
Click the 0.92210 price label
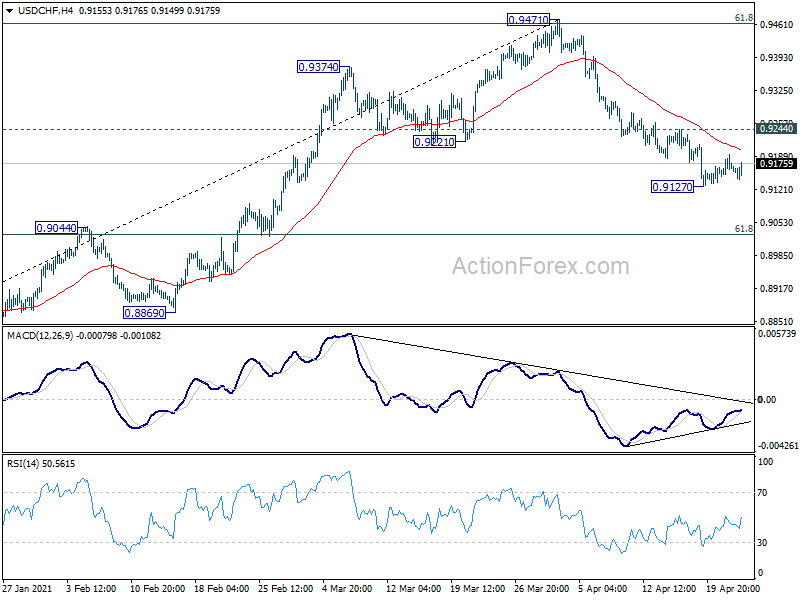click(434, 142)
